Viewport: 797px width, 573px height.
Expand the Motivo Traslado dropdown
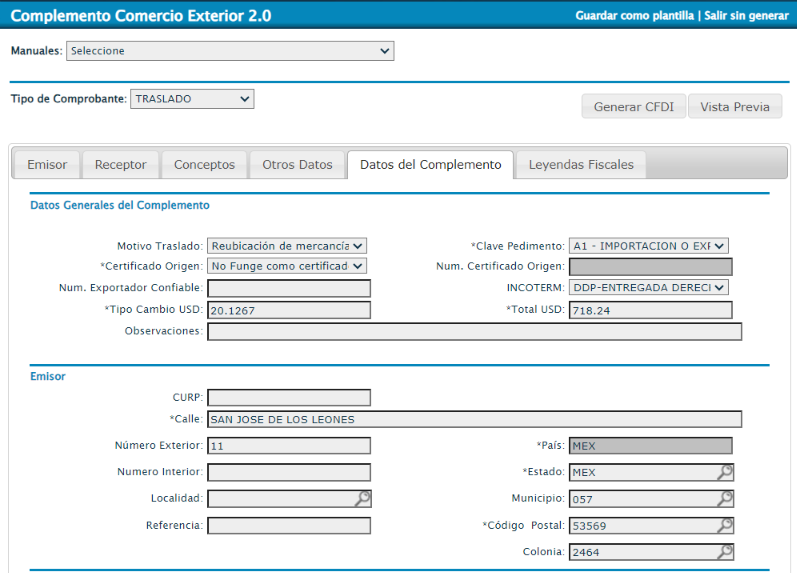287,246
